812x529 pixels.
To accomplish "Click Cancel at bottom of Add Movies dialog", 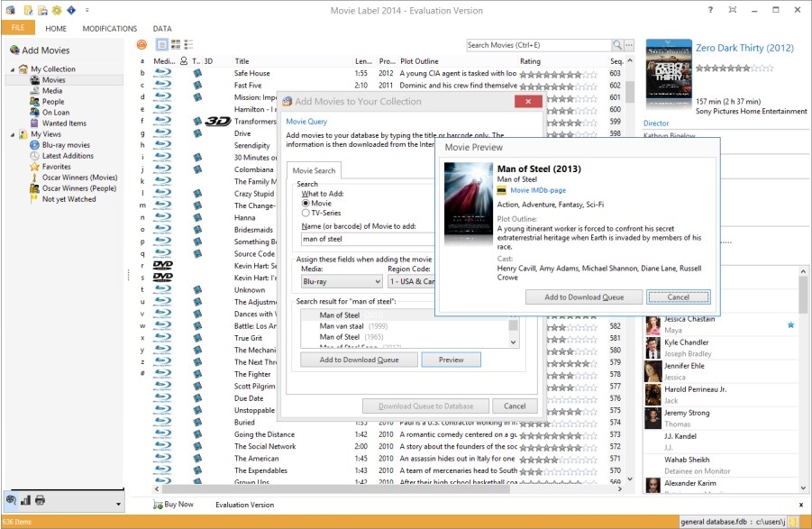I will tap(515, 406).
